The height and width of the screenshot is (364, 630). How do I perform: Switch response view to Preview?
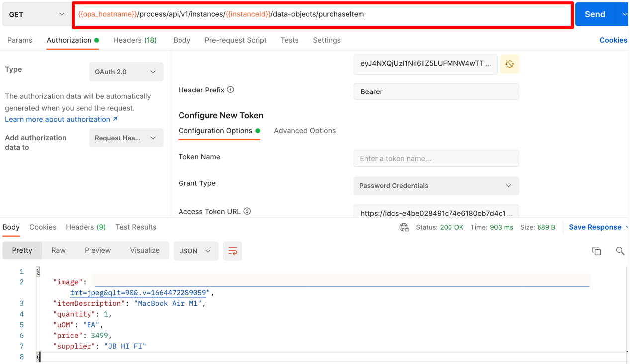[x=97, y=250]
